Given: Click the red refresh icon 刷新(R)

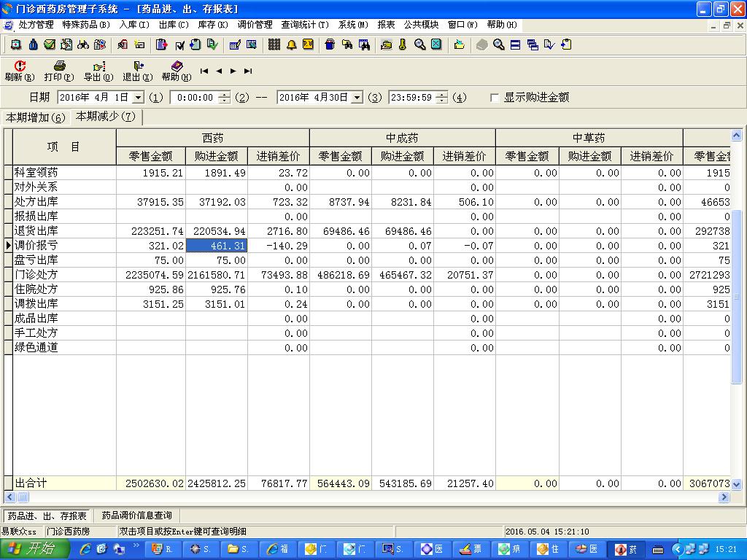Looking at the screenshot, I should (x=20, y=71).
